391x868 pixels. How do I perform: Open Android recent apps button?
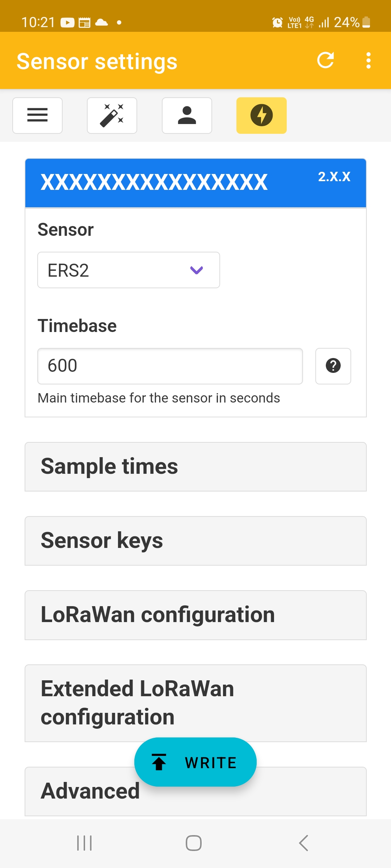coord(84,843)
